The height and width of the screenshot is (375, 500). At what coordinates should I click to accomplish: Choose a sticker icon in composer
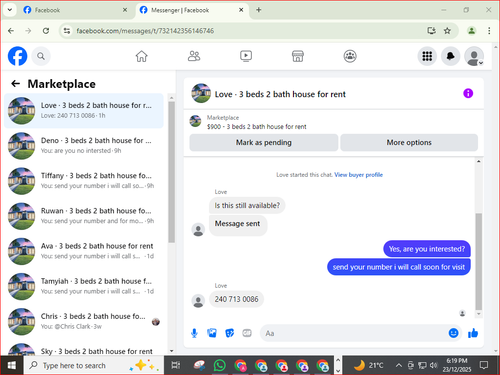tap(230, 333)
